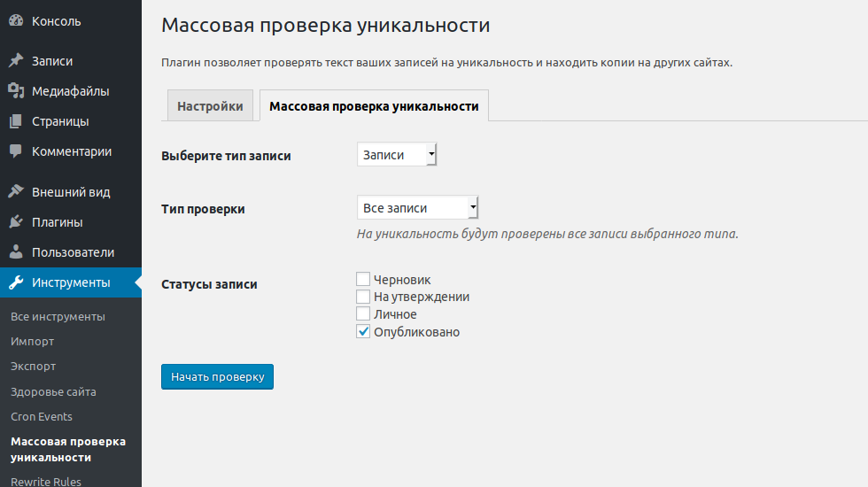
Task: Open the Rewrite Rules submenu link
Action: click(46, 481)
